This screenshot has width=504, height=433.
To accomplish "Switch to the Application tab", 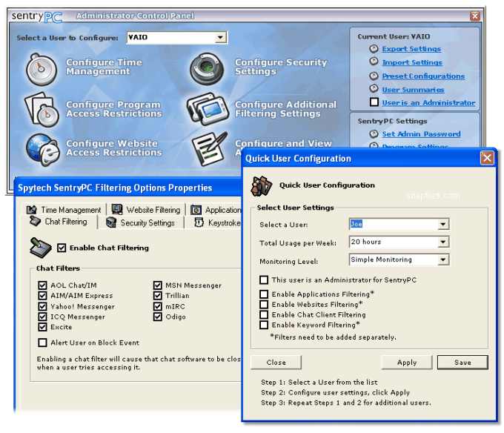I will click(x=215, y=210).
